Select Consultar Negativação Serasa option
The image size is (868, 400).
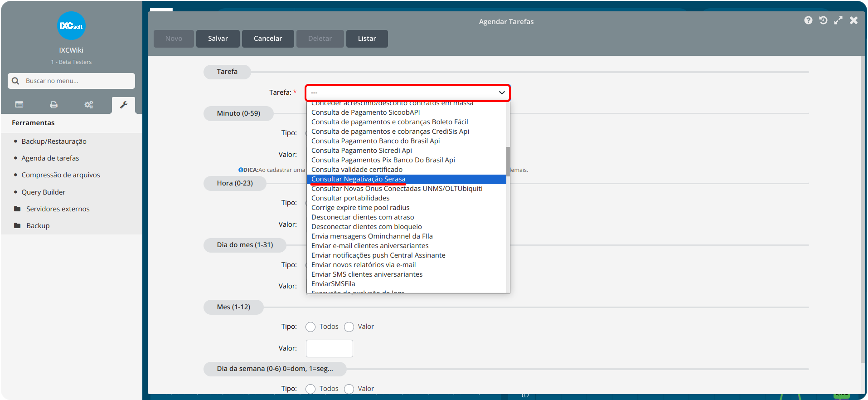(406, 179)
